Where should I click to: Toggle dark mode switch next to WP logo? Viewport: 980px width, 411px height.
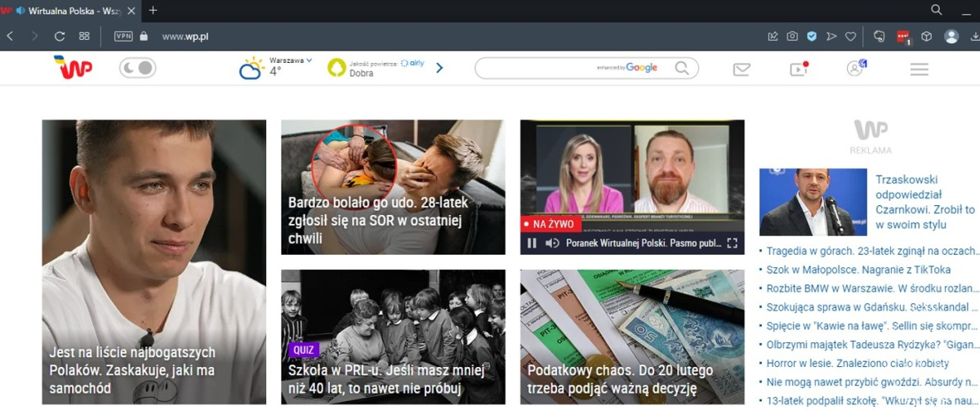pos(137,69)
